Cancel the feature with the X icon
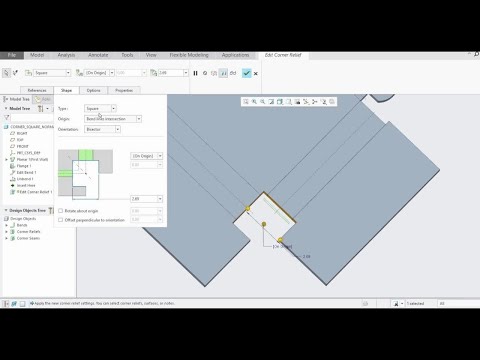The width and height of the screenshot is (480, 360). point(256,73)
